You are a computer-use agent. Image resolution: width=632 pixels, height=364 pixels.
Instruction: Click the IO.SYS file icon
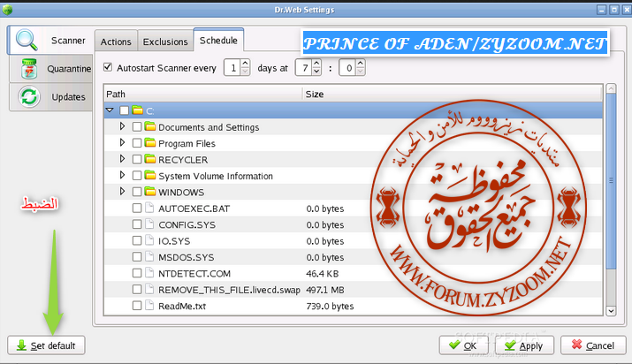click(149, 240)
